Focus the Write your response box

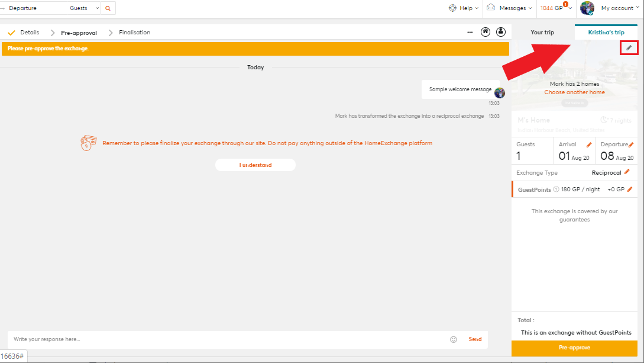coord(228,339)
